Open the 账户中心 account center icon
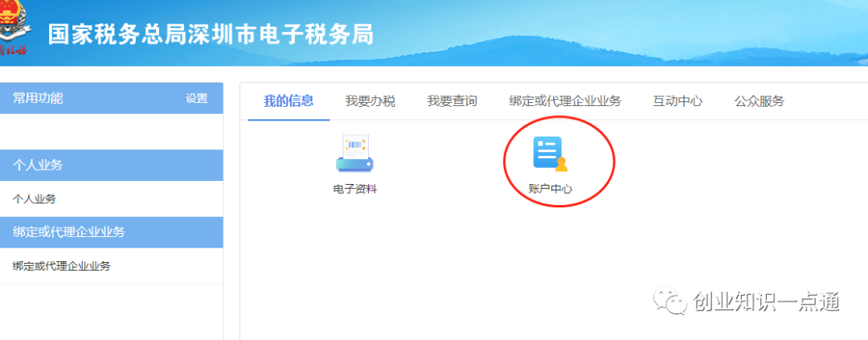The image size is (868, 340). [x=551, y=154]
